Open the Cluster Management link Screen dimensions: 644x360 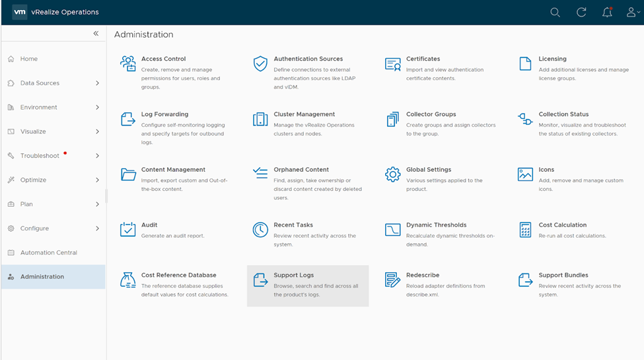304,114
